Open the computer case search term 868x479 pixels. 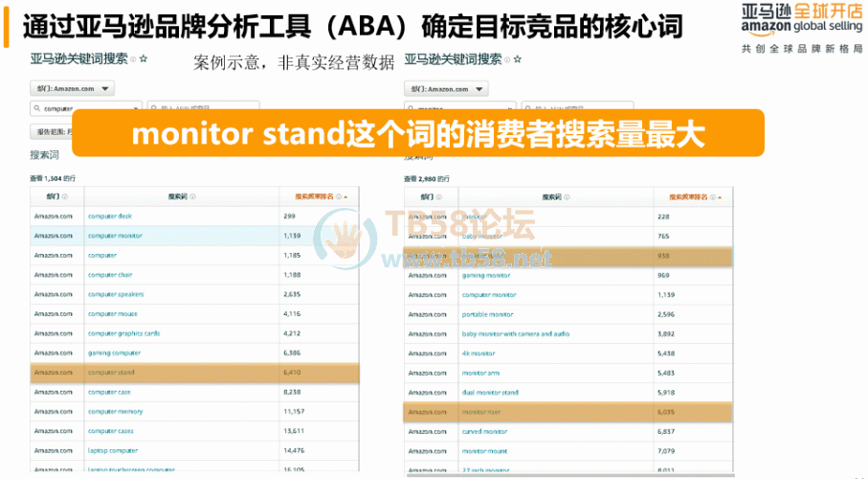(x=109, y=392)
